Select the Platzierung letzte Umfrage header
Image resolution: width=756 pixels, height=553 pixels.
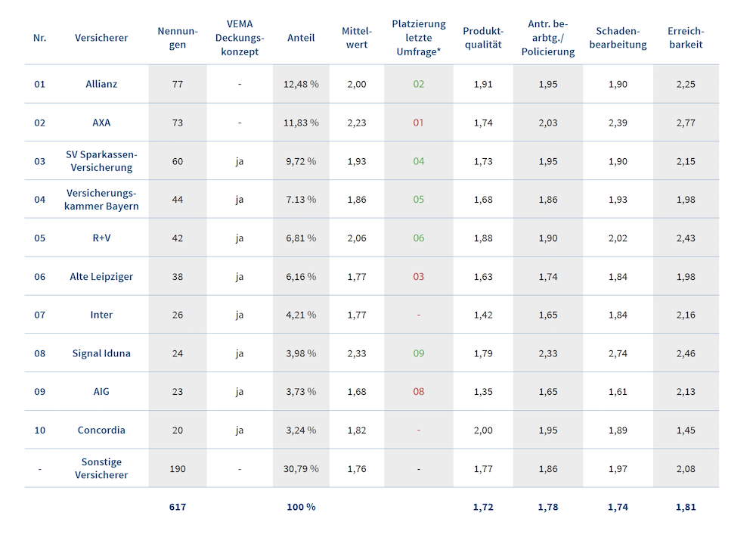[x=419, y=38]
